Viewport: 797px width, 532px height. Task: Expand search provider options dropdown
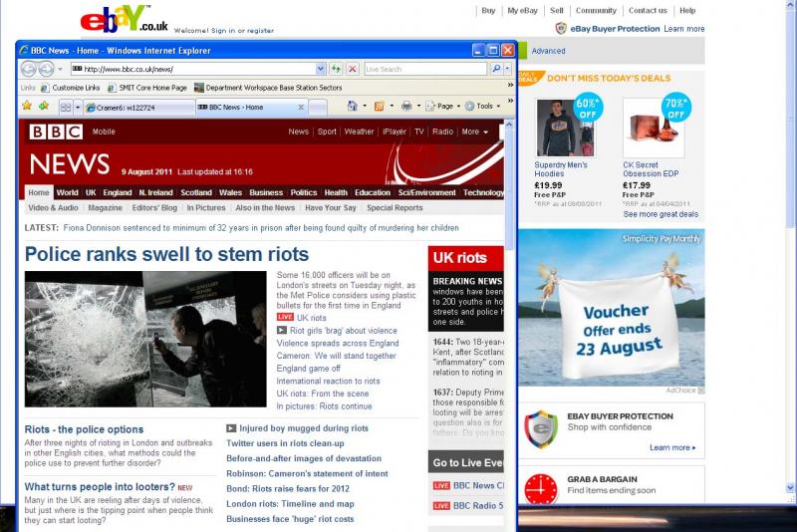click(x=507, y=69)
